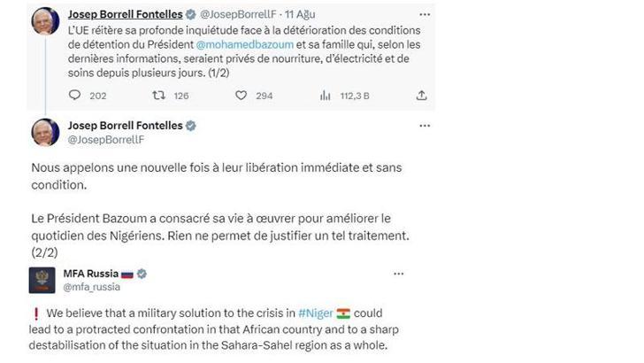Viewport: 644px width, 363px height.
Task: Open Josep Borrell's avatar on second tweet
Action: pyautogui.click(x=45, y=132)
